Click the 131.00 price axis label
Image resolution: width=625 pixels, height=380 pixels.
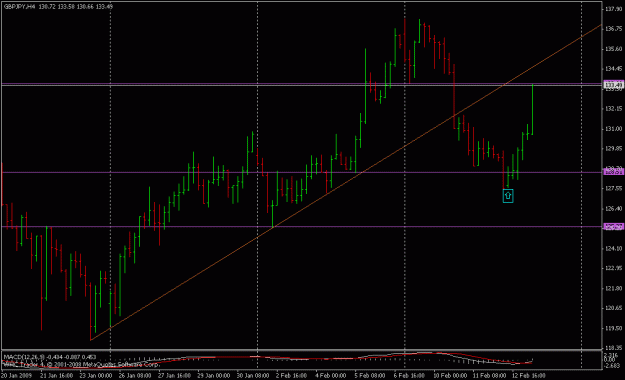[614, 129]
